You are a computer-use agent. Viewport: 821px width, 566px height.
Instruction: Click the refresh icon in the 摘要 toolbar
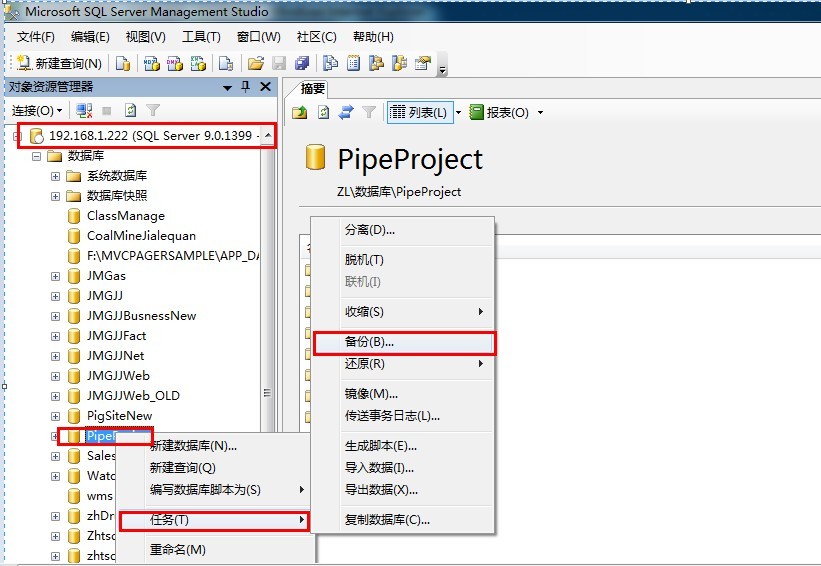point(324,113)
